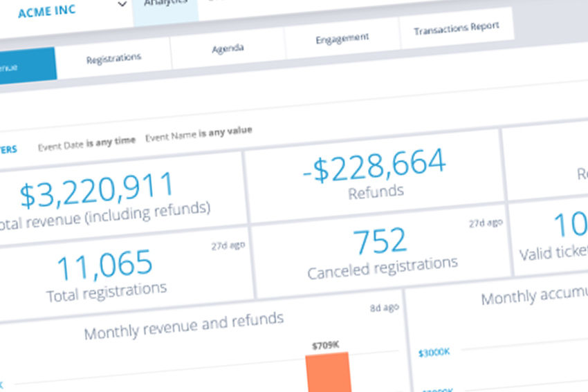Viewport: 588px width, 392px height.
Task: Click the Total revenue (including refunds) caption
Action: (x=104, y=217)
